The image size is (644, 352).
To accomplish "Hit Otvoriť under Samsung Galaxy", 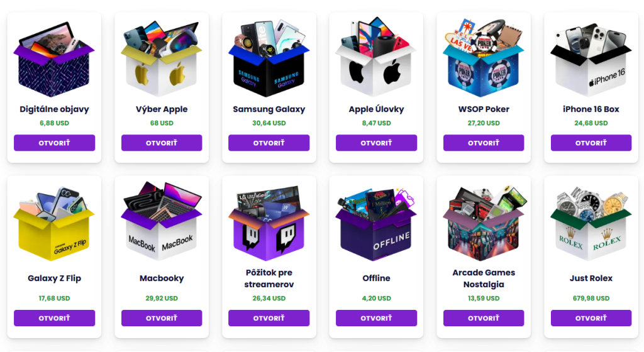I will 269,143.
